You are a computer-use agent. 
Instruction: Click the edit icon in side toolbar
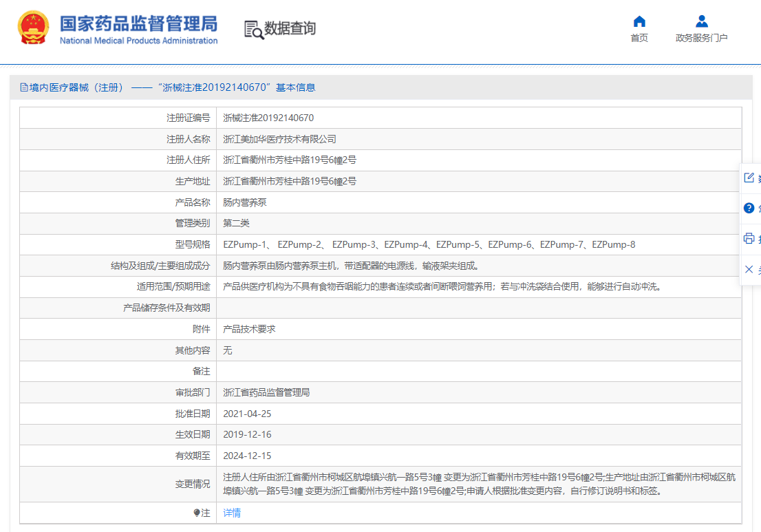click(x=749, y=178)
